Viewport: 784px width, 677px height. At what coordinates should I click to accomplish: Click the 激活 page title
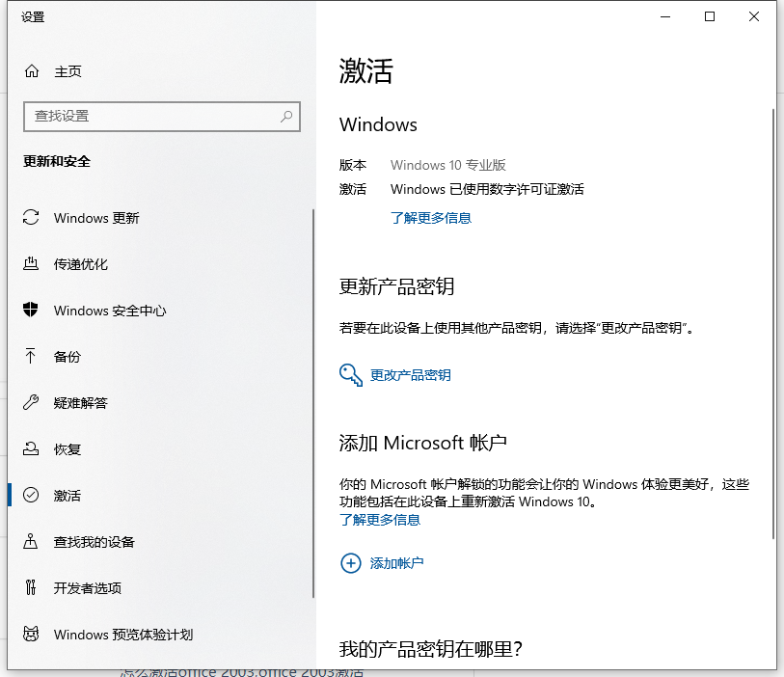(x=366, y=70)
